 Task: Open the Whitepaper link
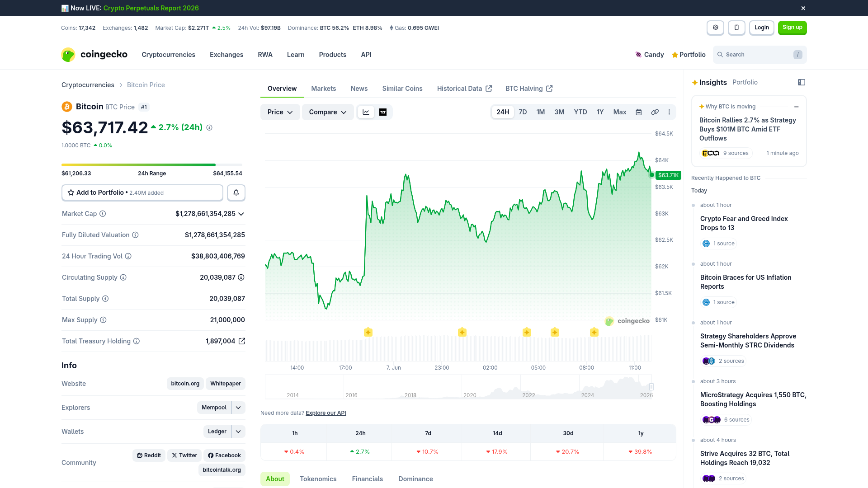pos(226,384)
